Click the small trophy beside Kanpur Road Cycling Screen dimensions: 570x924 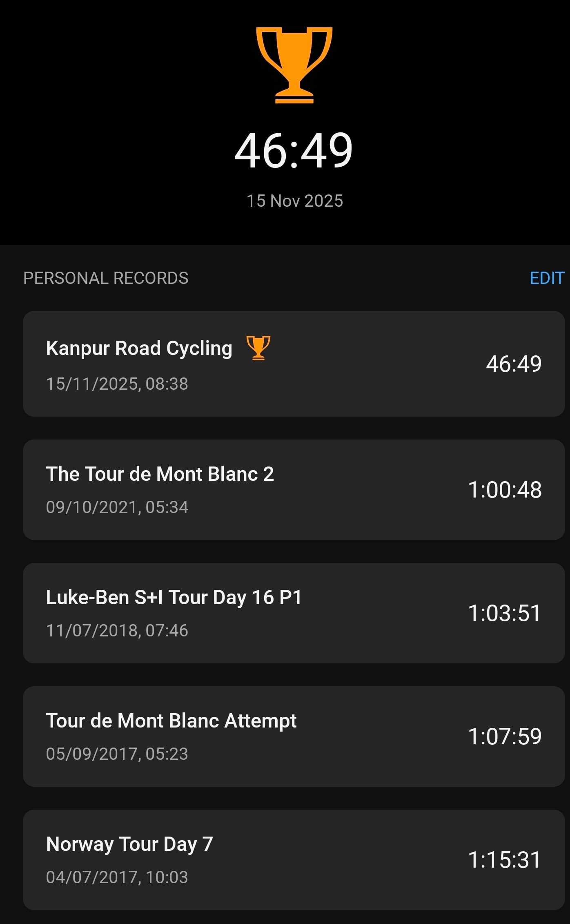258,348
